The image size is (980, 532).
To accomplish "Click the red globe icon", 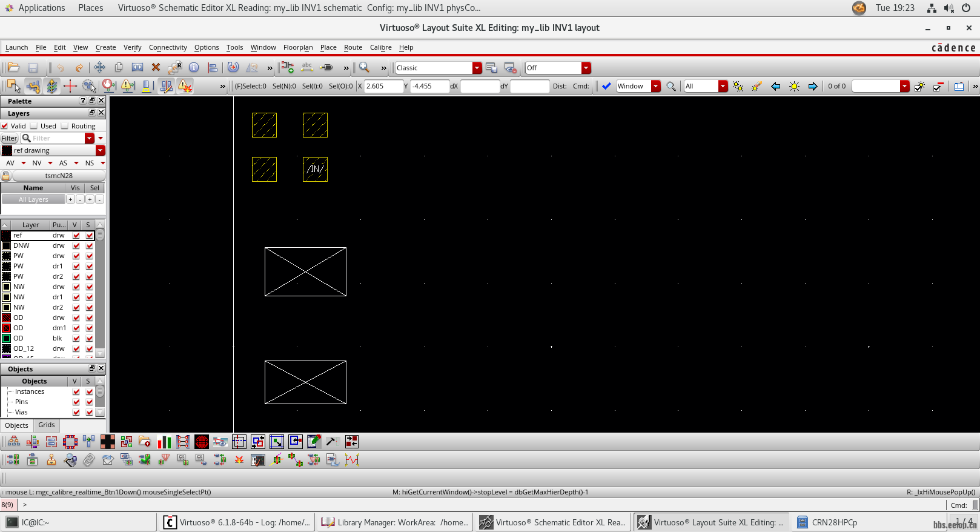I will pos(202,442).
